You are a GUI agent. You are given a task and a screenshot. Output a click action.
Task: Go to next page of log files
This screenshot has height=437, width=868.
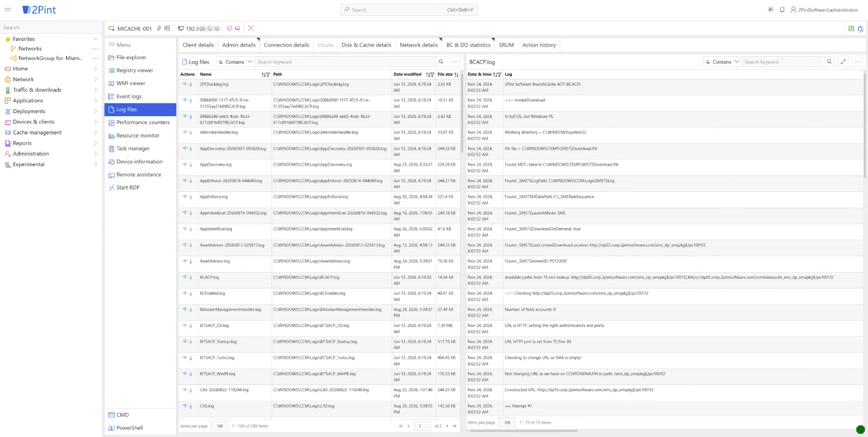click(x=447, y=426)
